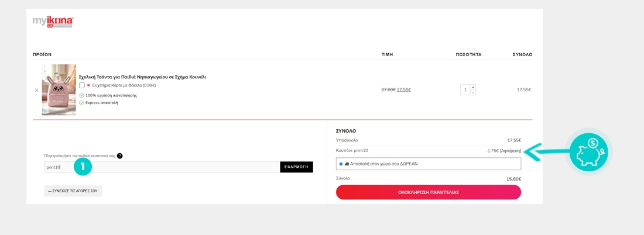Click the myikona logo
Viewport: 644px width, 235px height.
click(x=53, y=22)
